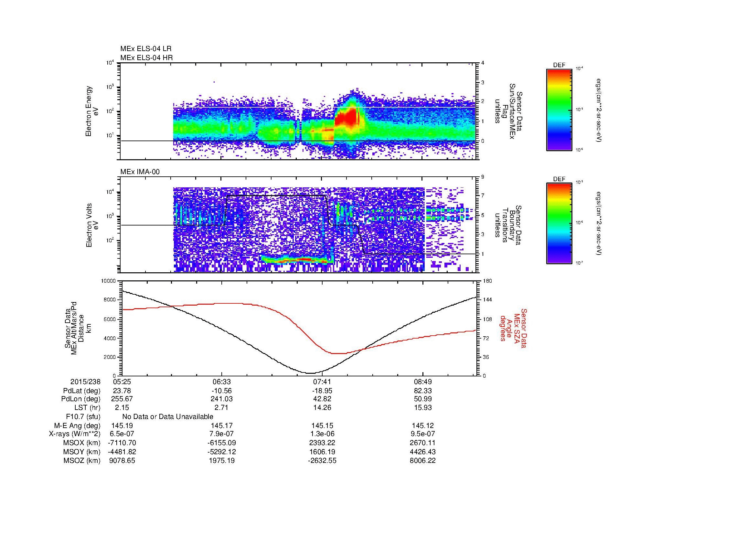Click the 'MEx IMA-00' panel title

[140, 172]
